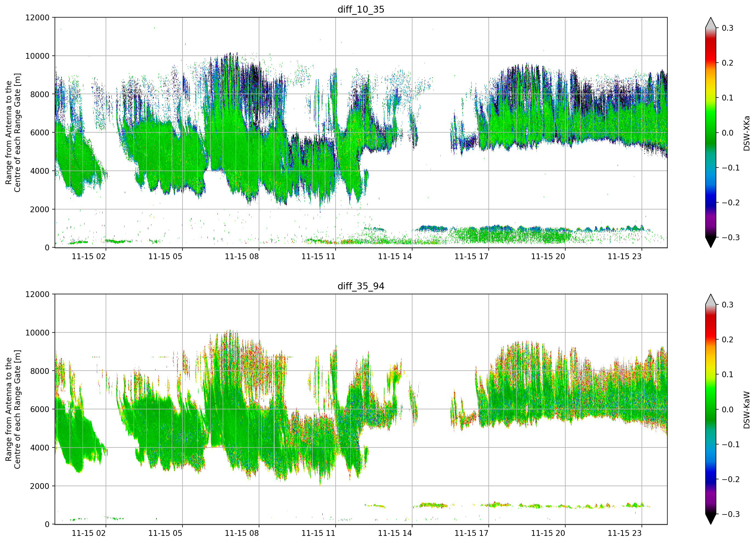Click the 11-15 02 tick label in bottom plot
756x543 pixels.
(x=89, y=533)
